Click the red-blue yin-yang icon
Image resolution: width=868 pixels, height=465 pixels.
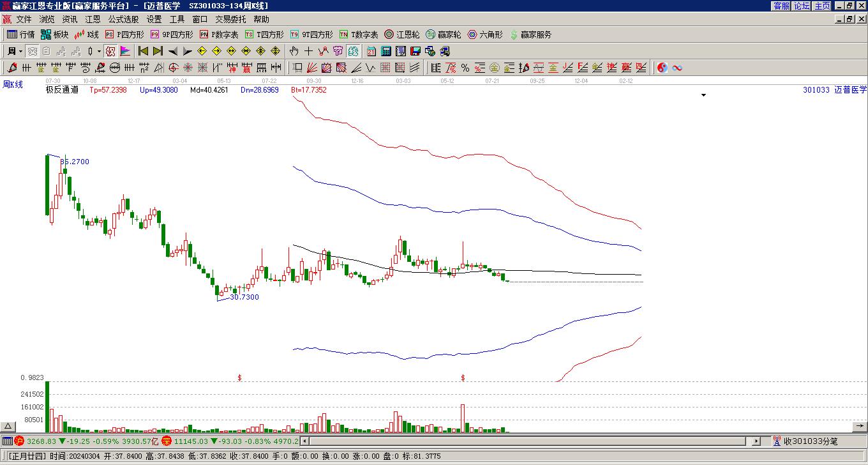(662, 68)
